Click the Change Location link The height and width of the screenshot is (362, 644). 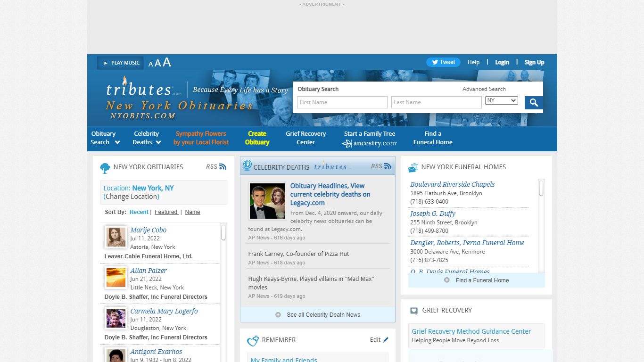132,197
